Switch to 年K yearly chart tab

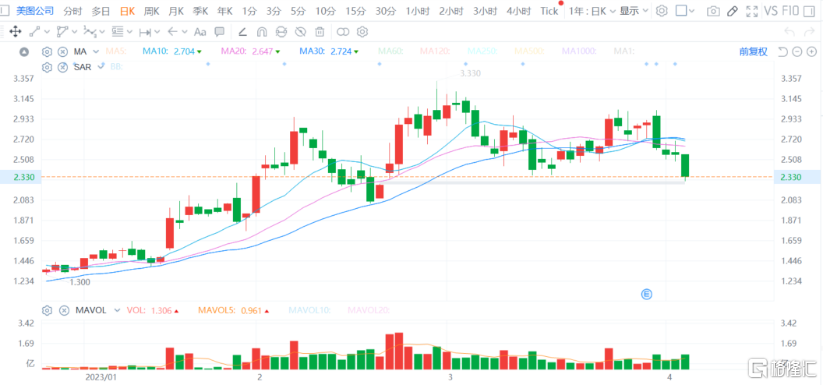tap(225, 10)
